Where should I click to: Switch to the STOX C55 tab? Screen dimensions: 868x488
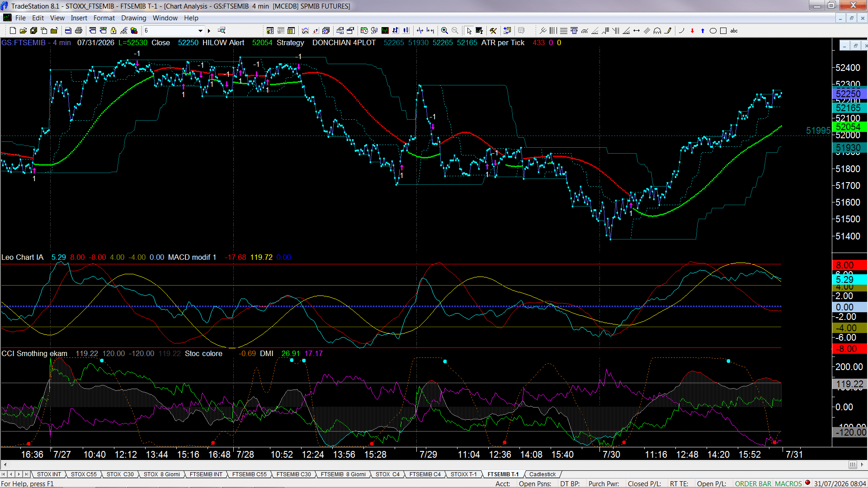84,474
